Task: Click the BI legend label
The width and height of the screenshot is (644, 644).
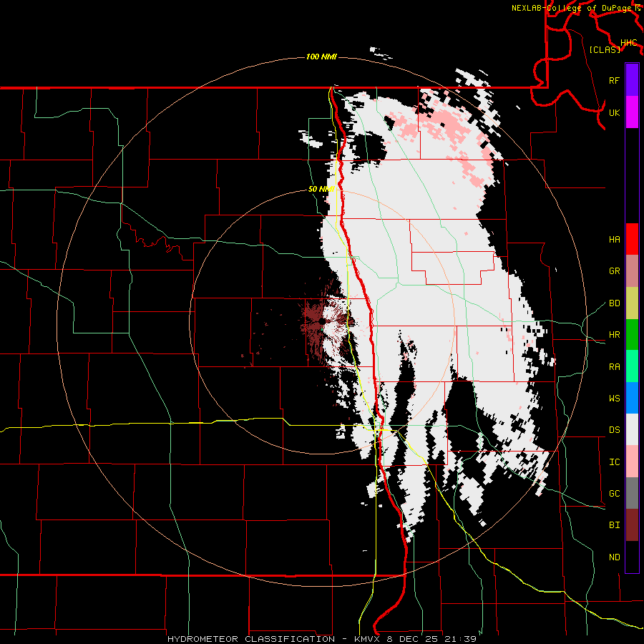Action: pyautogui.click(x=614, y=525)
